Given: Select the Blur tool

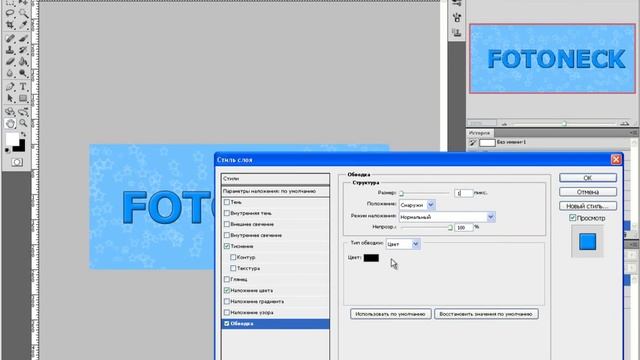Looking at the screenshot, I should click(10, 74).
